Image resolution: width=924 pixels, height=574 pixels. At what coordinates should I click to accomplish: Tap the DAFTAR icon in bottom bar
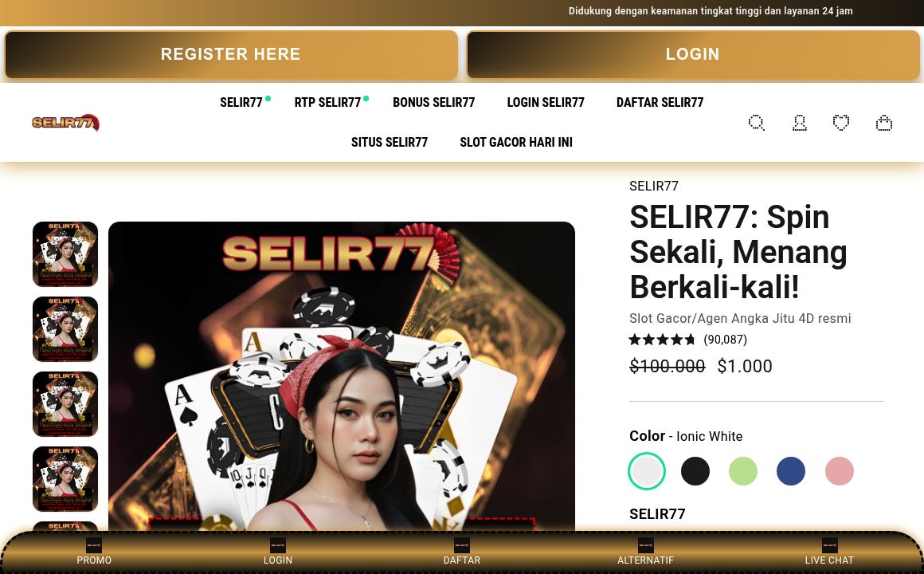point(462,545)
